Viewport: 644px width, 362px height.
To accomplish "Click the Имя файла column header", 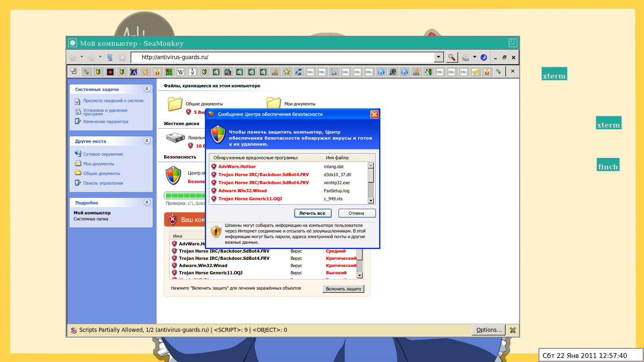I will (x=338, y=158).
